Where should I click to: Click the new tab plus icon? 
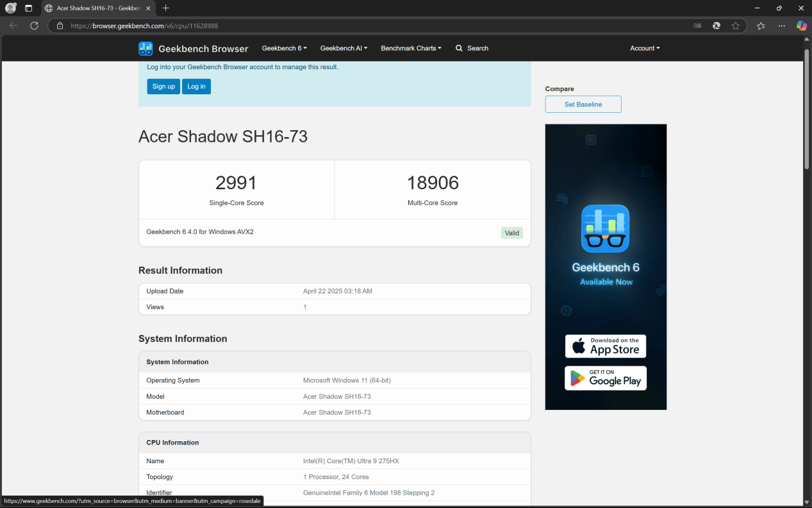[166, 8]
